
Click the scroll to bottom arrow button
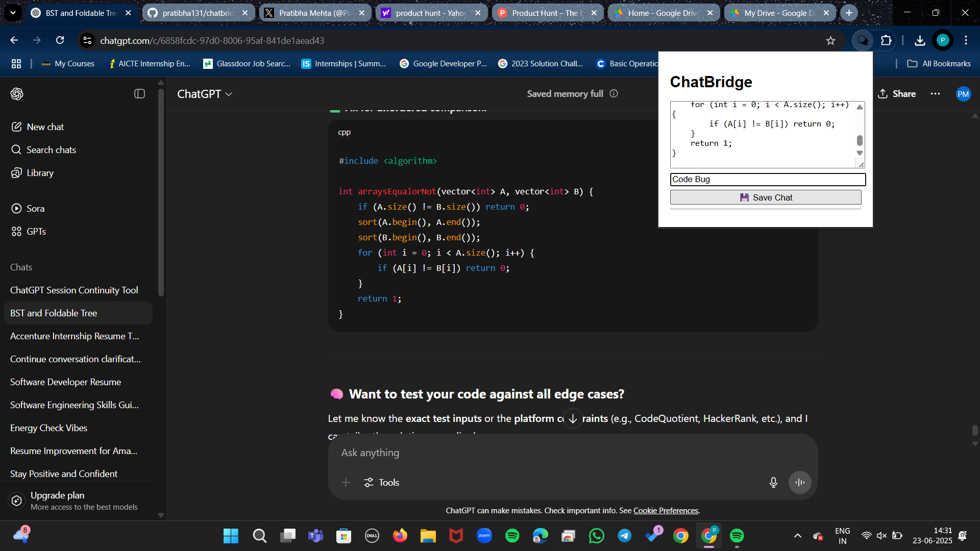pyautogui.click(x=573, y=419)
